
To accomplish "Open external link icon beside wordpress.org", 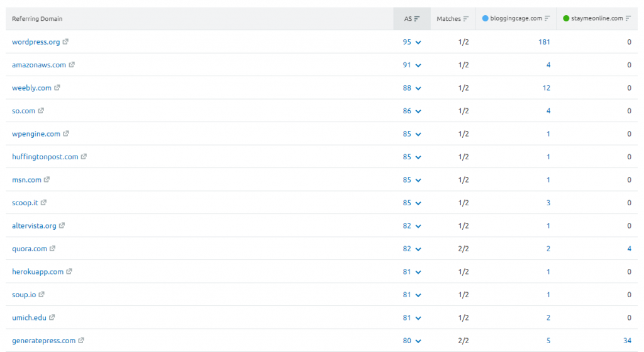I will pyautogui.click(x=65, y=42).
